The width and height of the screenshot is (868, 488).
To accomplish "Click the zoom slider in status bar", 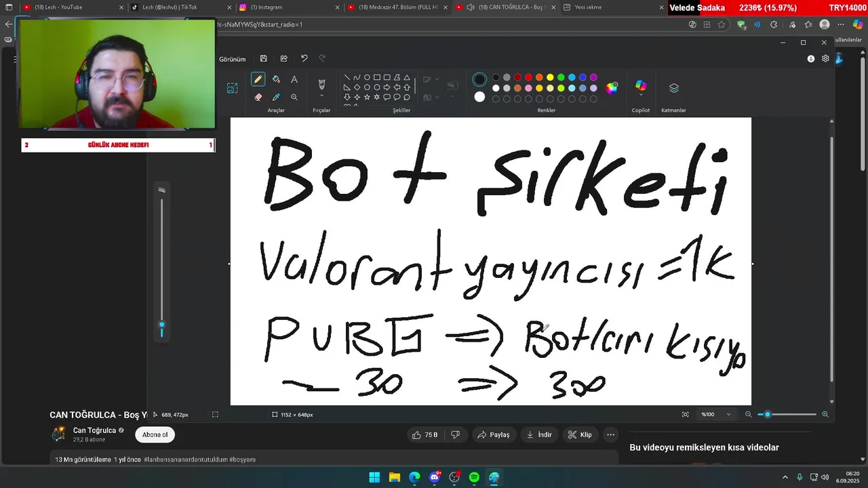I will pyautogui.click(x=787, y=414).
